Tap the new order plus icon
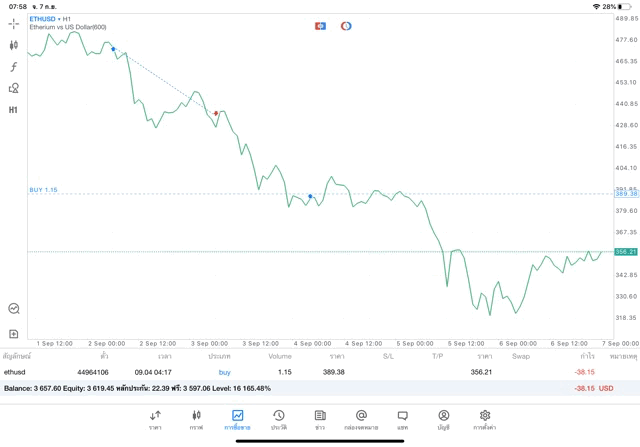Image resolution: width=640 pixels, height=447 pixels. click(13, 334)
